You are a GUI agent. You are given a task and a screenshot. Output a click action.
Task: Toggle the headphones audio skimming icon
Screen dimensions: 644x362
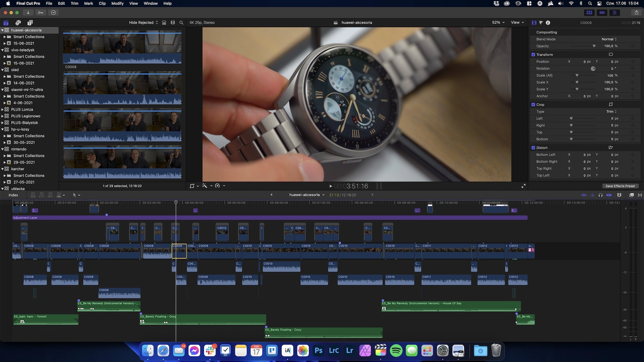[601, 195]
